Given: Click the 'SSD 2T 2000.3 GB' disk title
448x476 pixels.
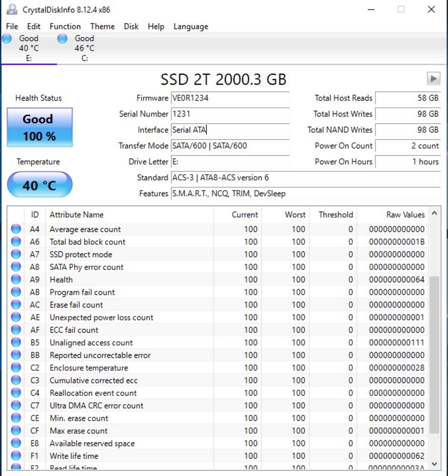Looking at the screenshot, I should [x=224, y=79].
